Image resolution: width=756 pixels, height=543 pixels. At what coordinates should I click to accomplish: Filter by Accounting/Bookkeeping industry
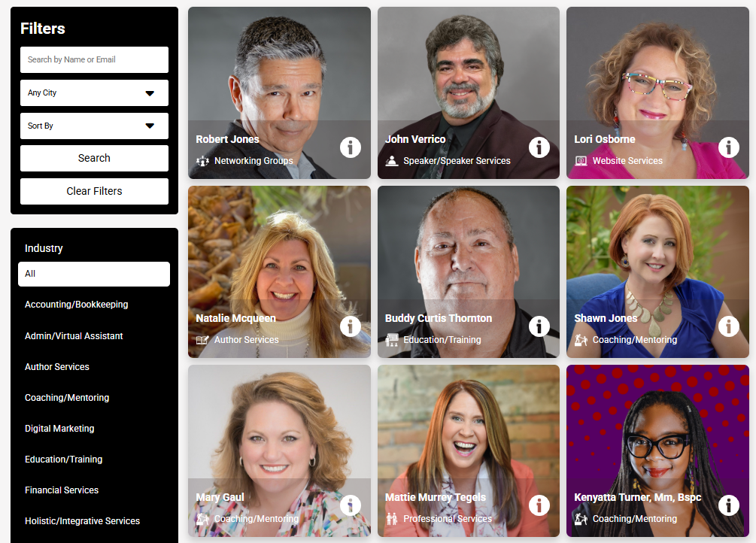pos(76,305)
